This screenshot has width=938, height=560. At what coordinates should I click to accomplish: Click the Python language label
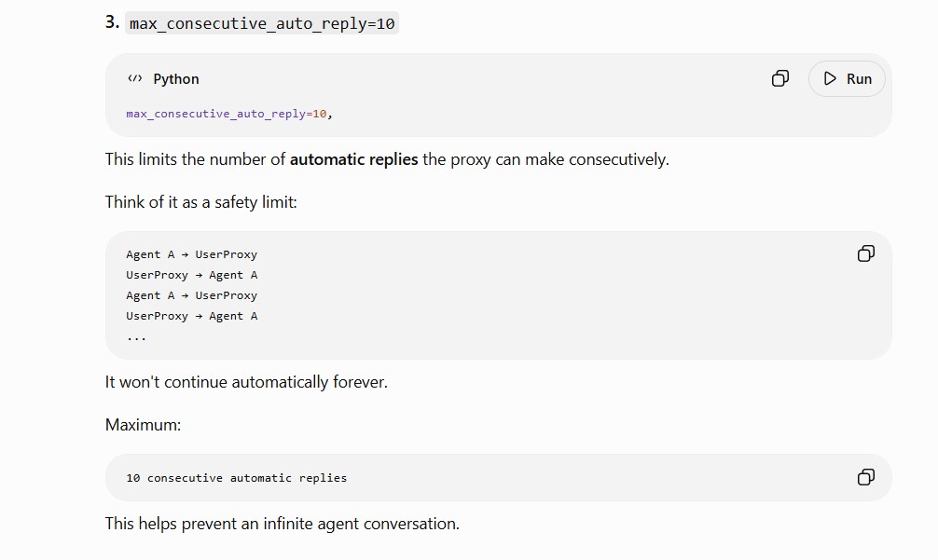[x=176, y=79]
